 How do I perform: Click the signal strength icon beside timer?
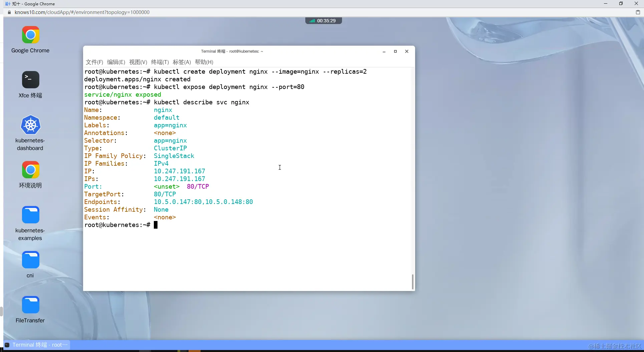tap(312, 21)
